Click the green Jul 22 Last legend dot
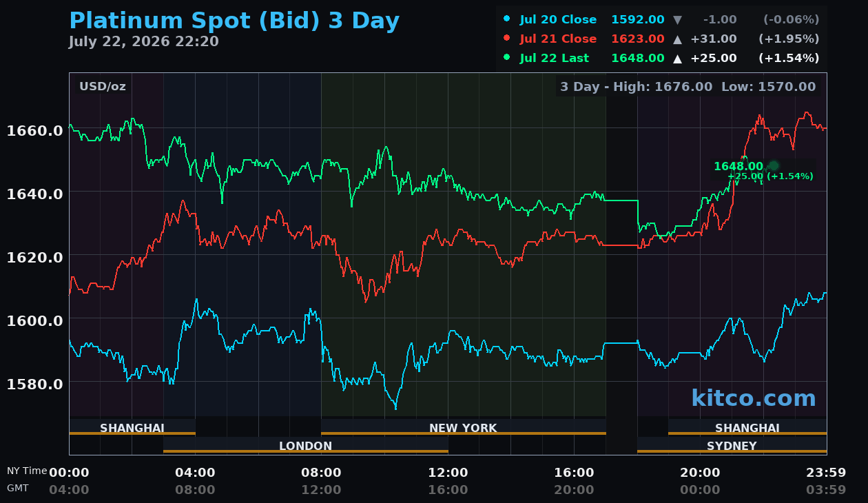The height and width of the screenshot is (503, 868). point(507,58)
